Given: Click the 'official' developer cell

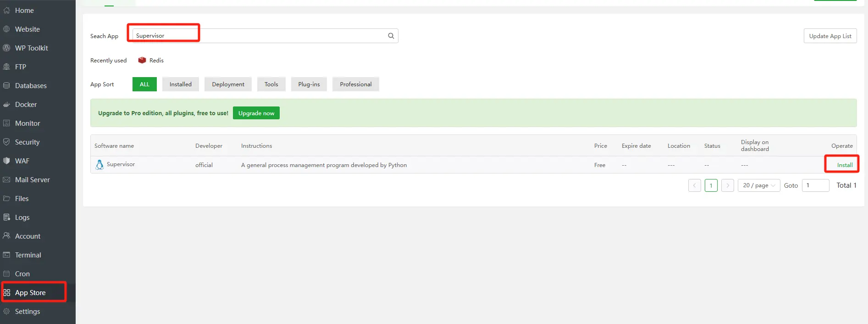Looking at the screenshot, I should (204, 165).
